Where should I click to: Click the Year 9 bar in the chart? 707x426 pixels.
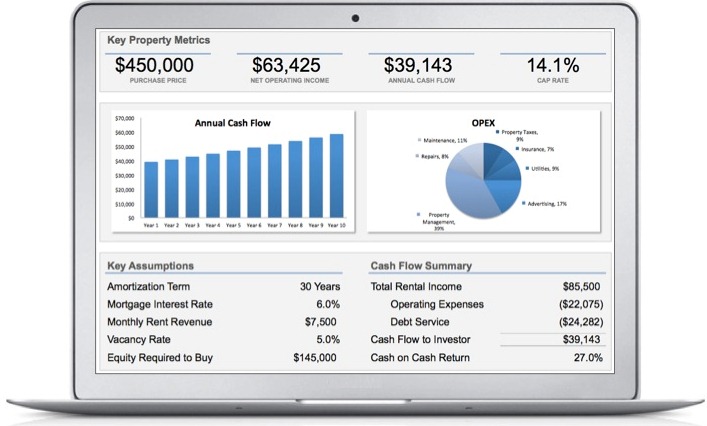point(316,178)
